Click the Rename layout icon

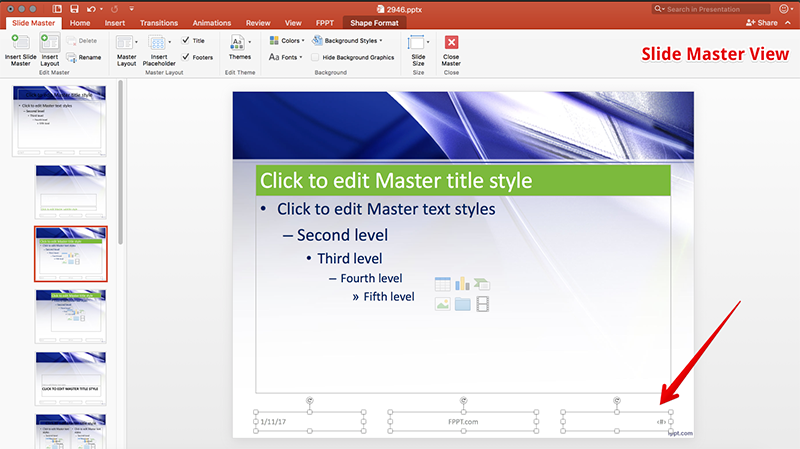[72, 57]
